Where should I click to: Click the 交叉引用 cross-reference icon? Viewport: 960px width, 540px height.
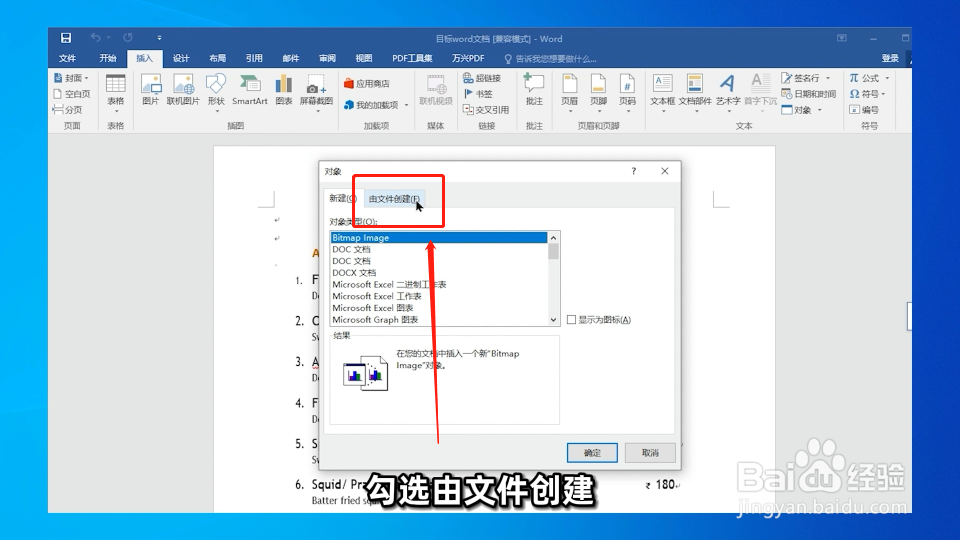pos(486,110)
